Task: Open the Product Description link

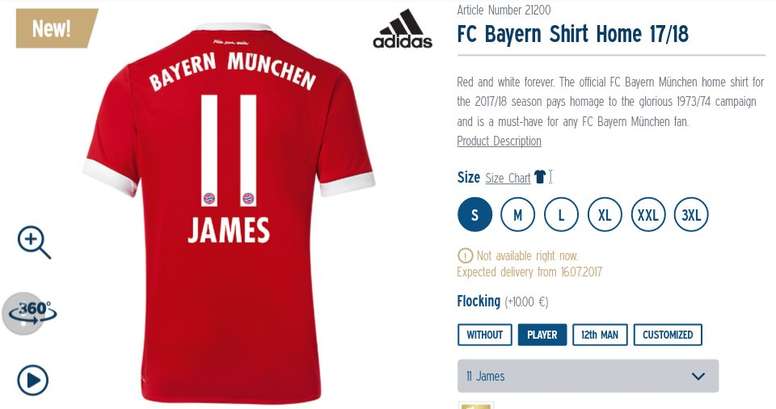Action: [x=499, y=141]
